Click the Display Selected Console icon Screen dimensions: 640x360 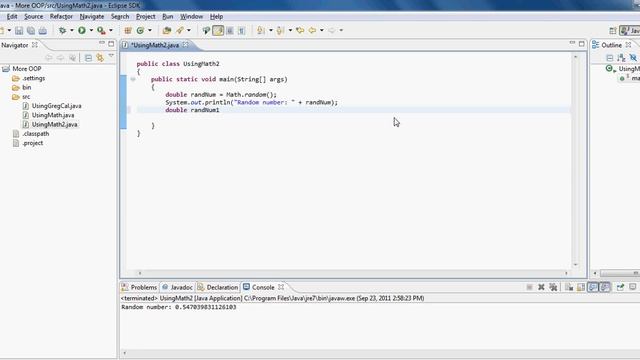[x=633, y=287]
